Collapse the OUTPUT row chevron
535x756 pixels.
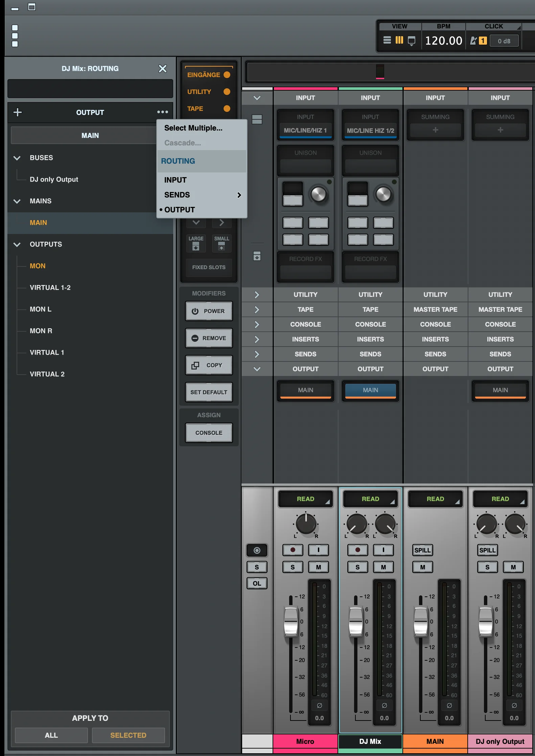click(257, 369)
